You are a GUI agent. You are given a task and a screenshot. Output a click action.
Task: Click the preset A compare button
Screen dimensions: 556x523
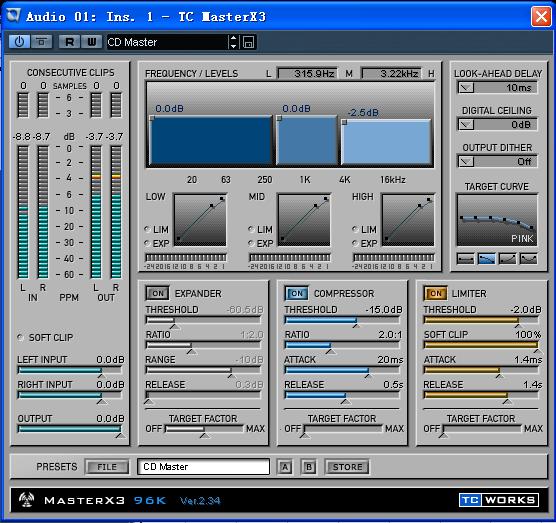[284, 467]
